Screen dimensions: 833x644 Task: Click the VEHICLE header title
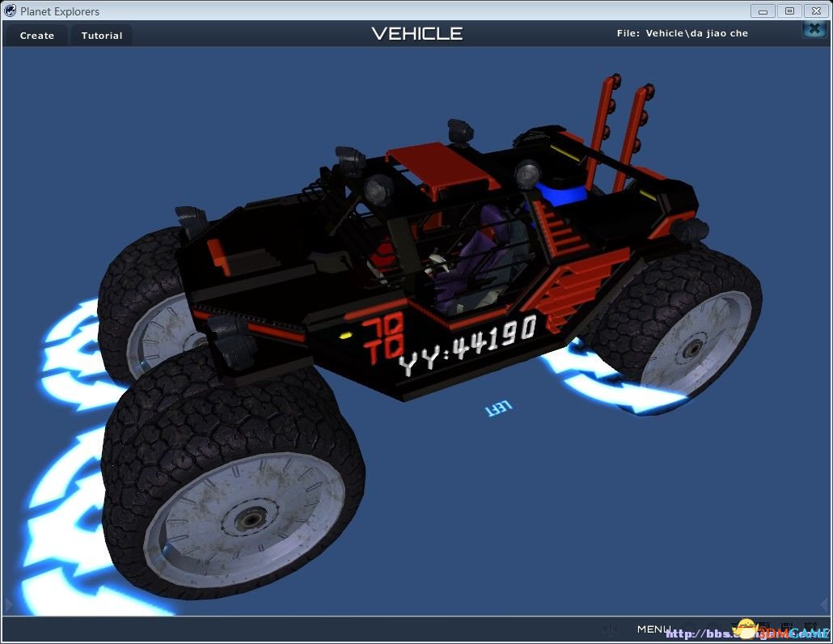click(416, 33)
